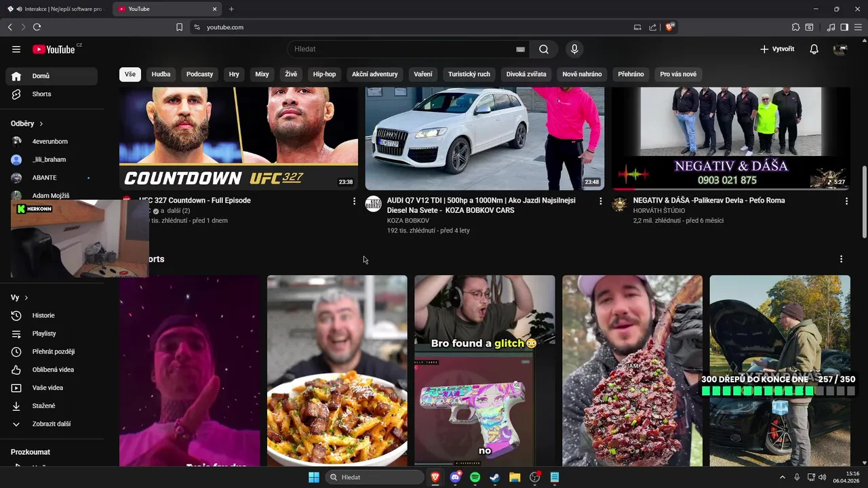
Task: Open the browser extensions puzzle icon
Action: click(795, 27)
